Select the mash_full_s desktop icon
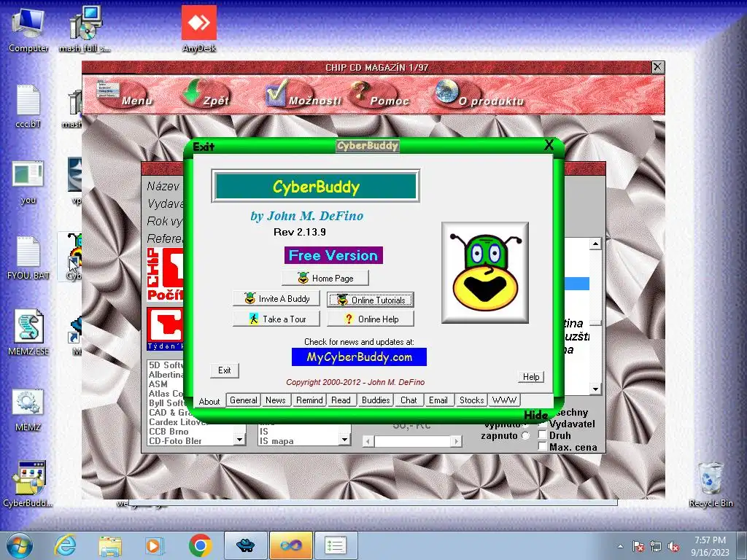This screenshot has width=747, height=560. tap(85, 30)
